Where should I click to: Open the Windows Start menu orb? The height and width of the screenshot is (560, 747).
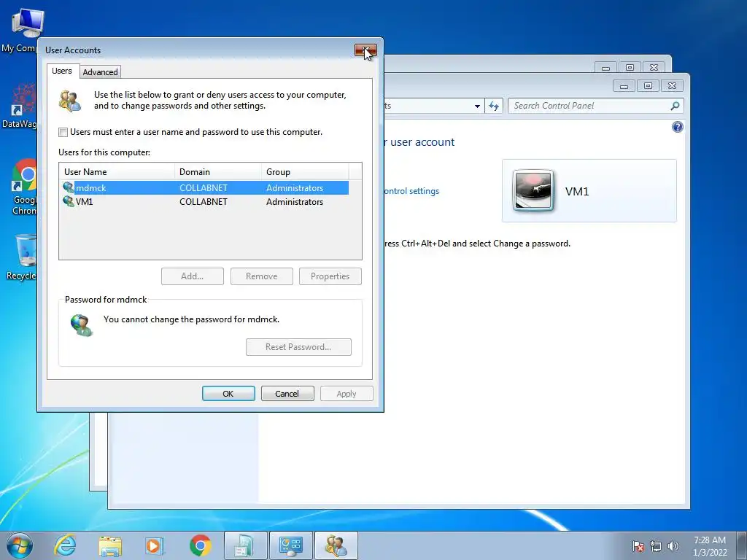20,545
